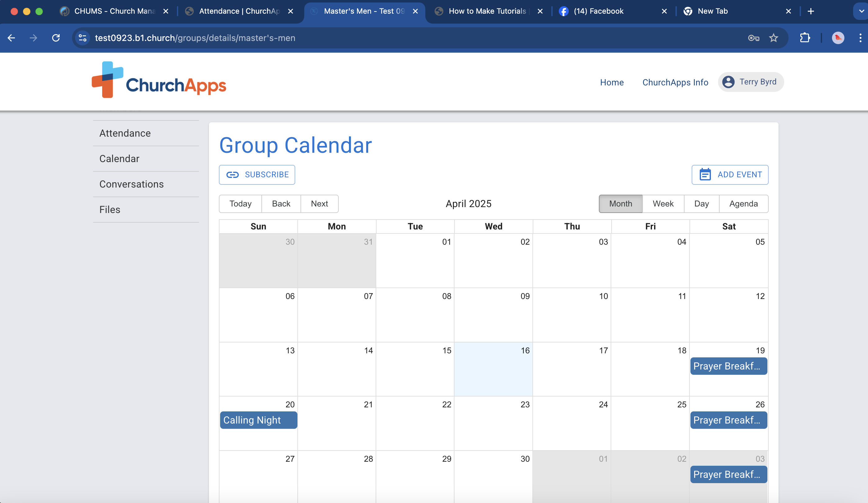Switch calendar to Week view
Image resolution: width=868 pixels, height=503 pixels.
point(663,204)
